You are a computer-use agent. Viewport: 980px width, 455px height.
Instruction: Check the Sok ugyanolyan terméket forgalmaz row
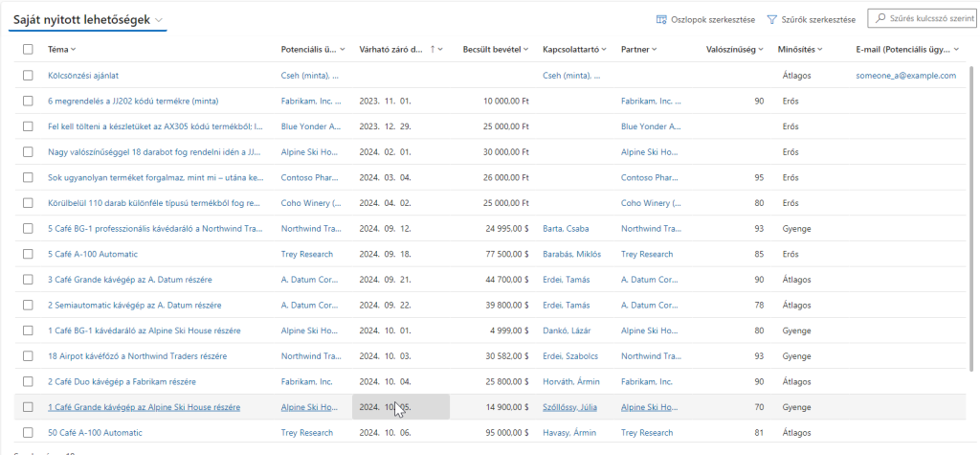tap(28, 178)
